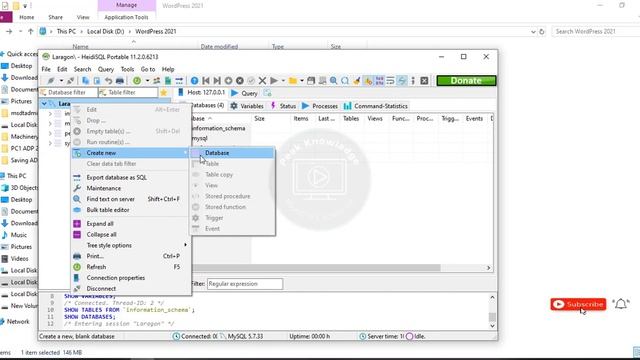Switch to the Query tab
The image size is (640, 360).
[x=244, y=93]
